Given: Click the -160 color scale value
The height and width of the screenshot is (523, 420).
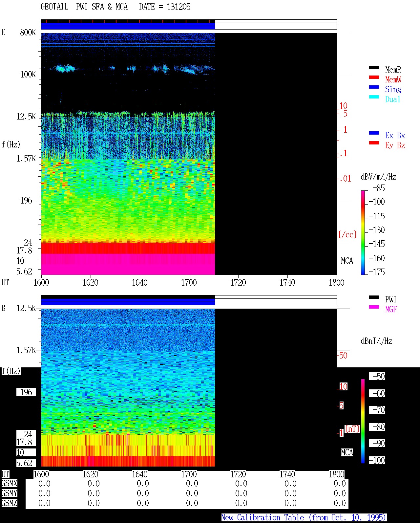Looking at the screenshot, I should pyautogui.click(x=377, y=258).
